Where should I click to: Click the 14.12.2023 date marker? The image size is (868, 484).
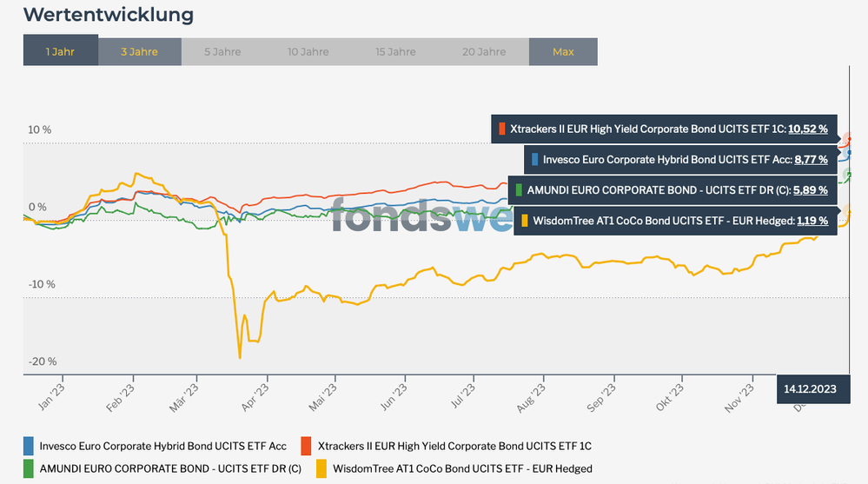[x=810, y=389]
